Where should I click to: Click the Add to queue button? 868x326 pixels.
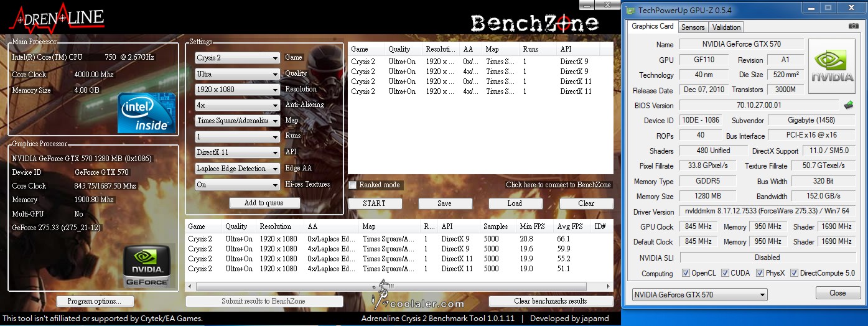pos(264,203)
